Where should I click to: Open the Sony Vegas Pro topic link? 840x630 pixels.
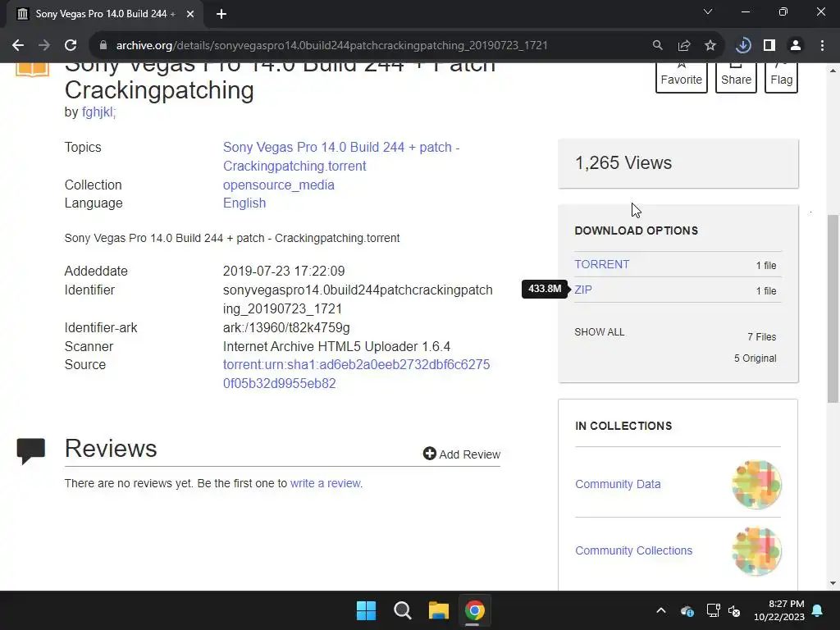(x=341, y=157)
